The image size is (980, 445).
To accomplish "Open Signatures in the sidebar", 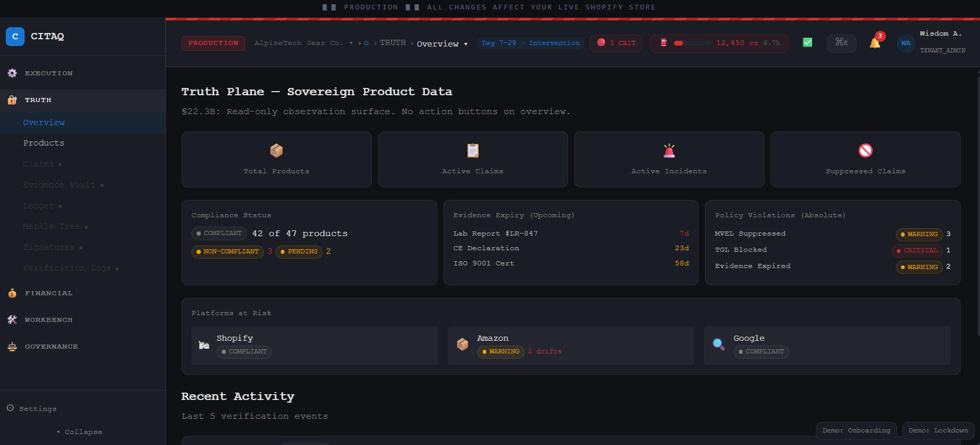I will pyautogui.click(x=83, y=247).
